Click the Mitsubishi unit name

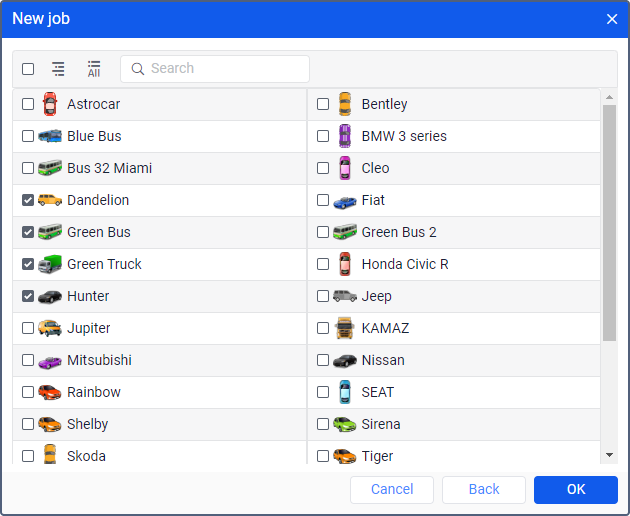coord(99,360)
